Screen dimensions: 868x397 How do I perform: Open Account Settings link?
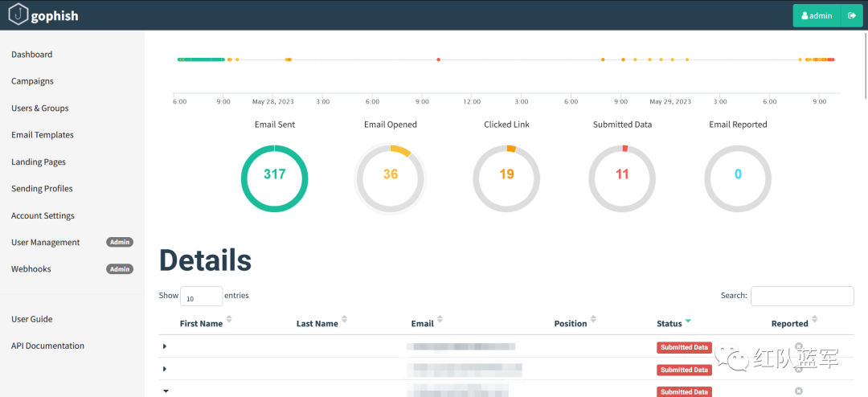click(43, 215)
